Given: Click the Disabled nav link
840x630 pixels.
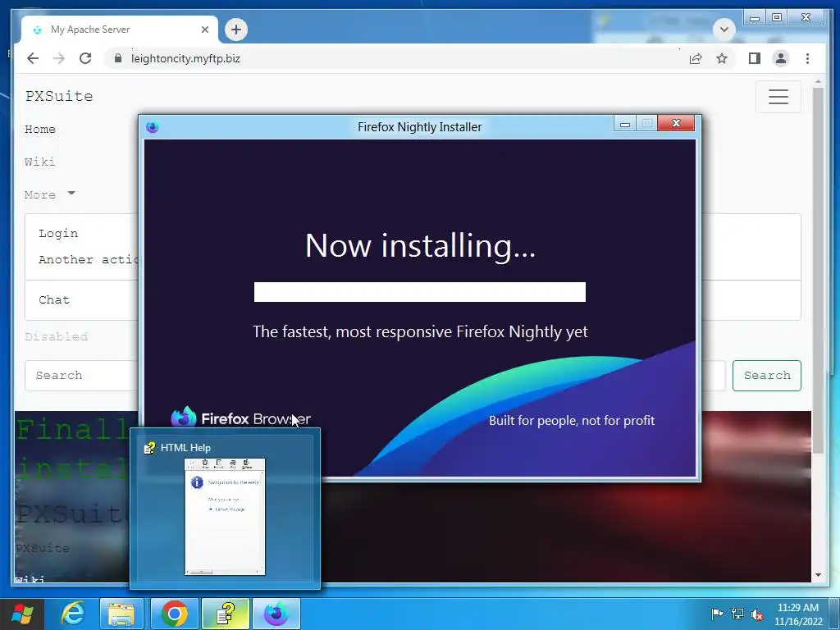Looking at the screenshot, I should (x=57, y=336).
